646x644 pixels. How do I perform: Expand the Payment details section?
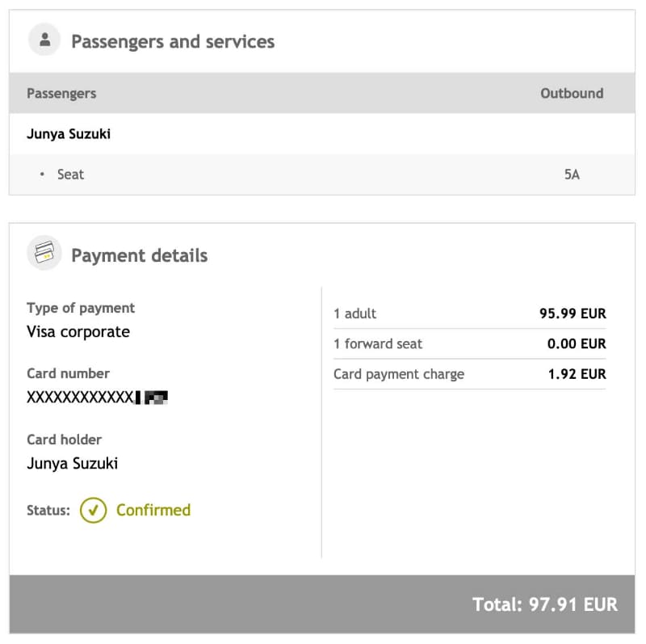(x=139, y=255)
